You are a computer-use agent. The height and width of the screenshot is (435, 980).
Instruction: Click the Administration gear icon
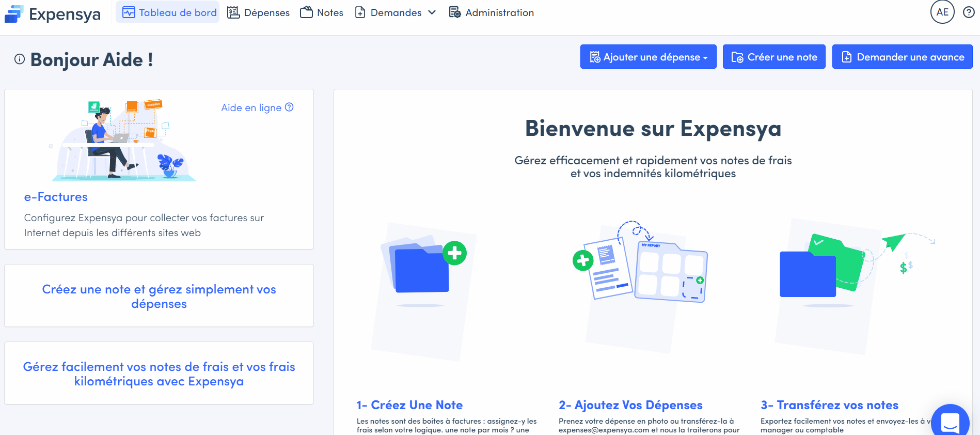pyautogui.click(x=454, y=12)
